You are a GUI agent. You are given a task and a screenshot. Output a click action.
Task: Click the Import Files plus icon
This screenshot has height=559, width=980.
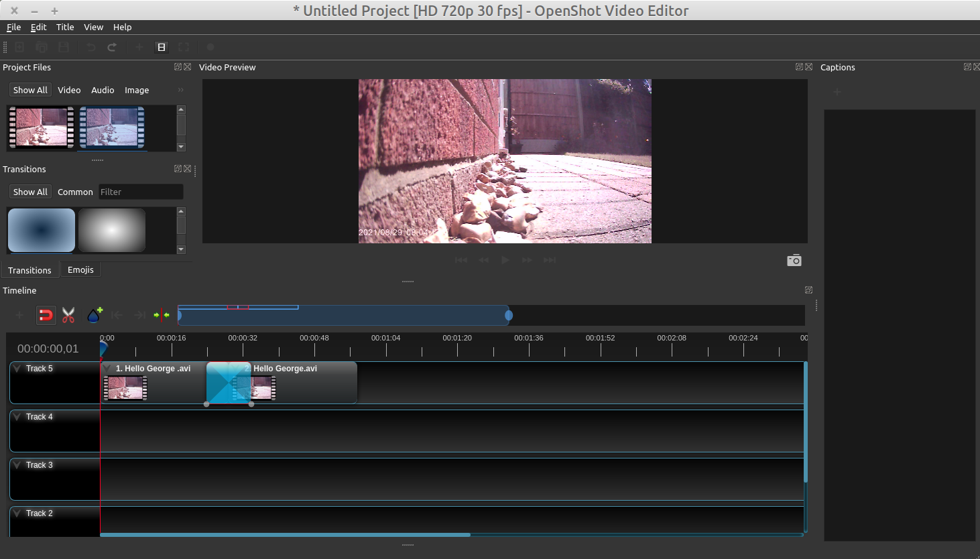pos(139,47)
